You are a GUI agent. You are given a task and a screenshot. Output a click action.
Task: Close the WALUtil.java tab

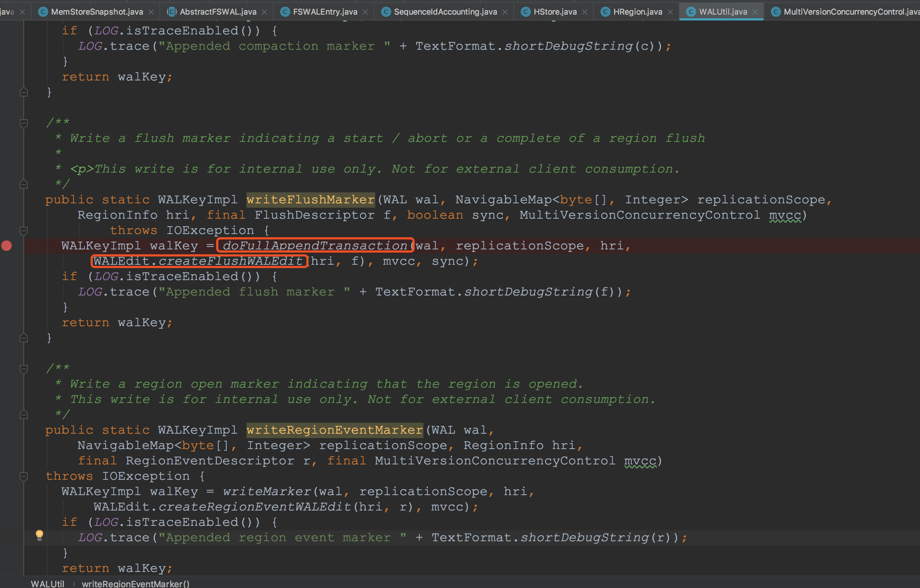pyautogui.click(x=755, y=12)
